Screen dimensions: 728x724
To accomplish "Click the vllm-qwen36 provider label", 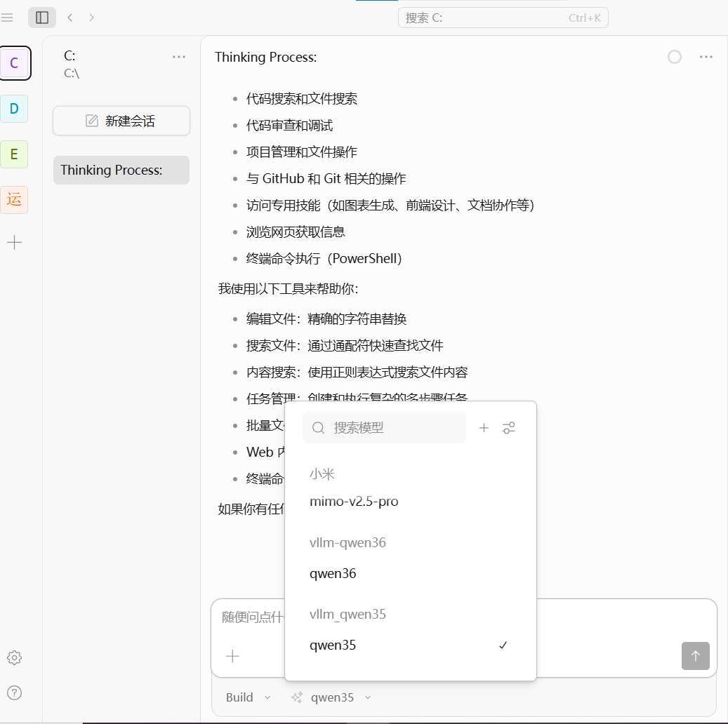I will pos(348,542).
